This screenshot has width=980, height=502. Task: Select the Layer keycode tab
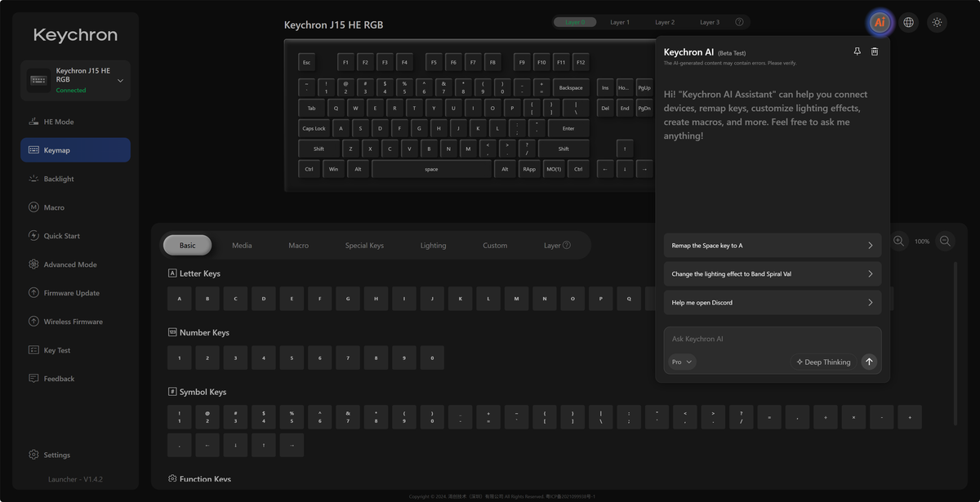pos(557,245)
